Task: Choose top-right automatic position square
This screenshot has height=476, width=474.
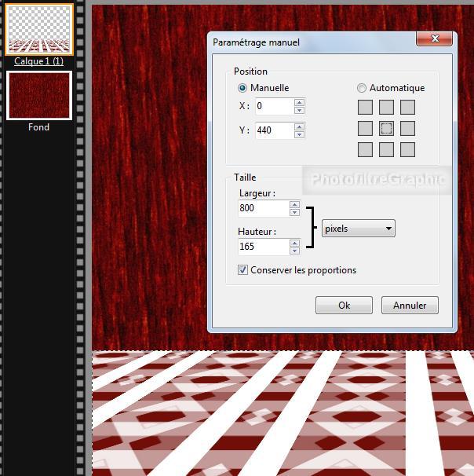Action: point(407,107)
